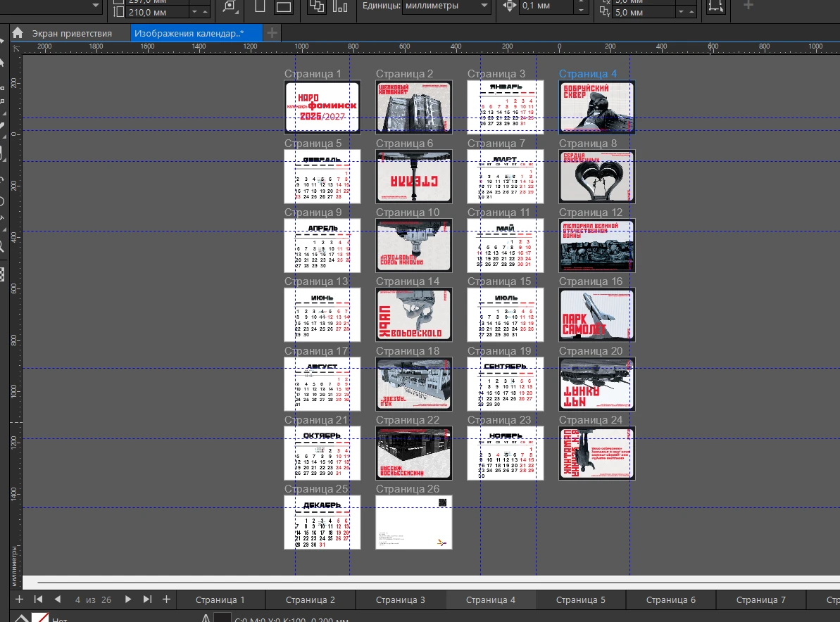Switch to the Экран приветствия tab

tap(71, 33)
